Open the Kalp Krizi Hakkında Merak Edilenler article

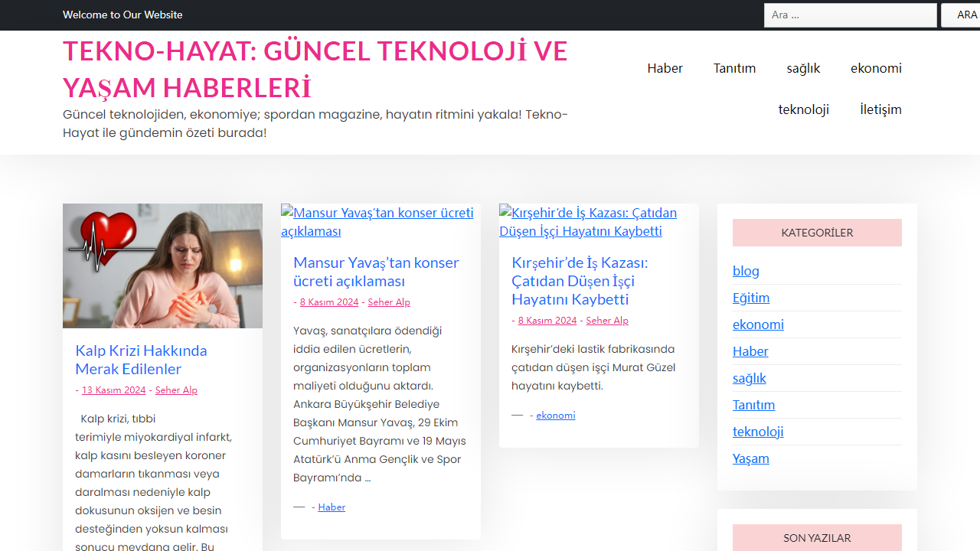[x=141, y=360]
